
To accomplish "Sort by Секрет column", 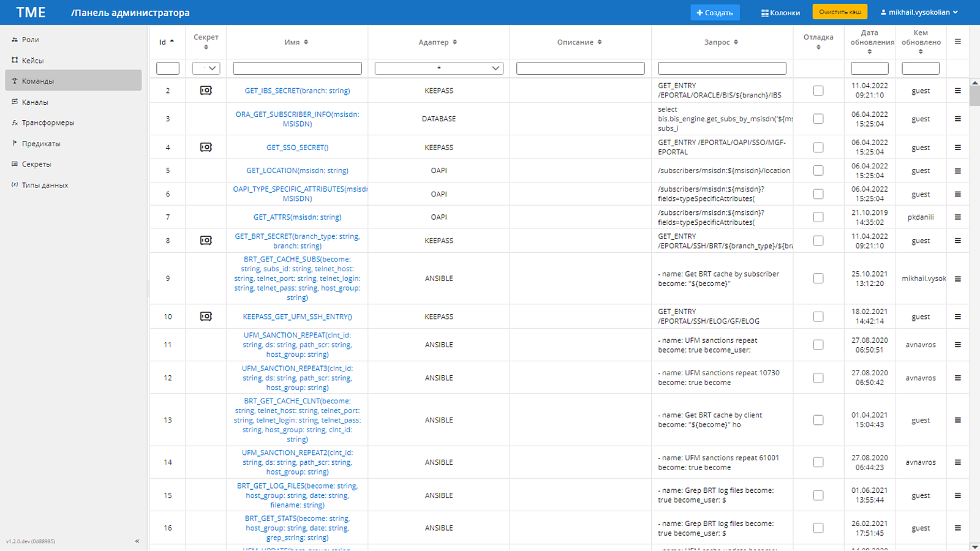I will pyautogui.click(x=206, y=47).
